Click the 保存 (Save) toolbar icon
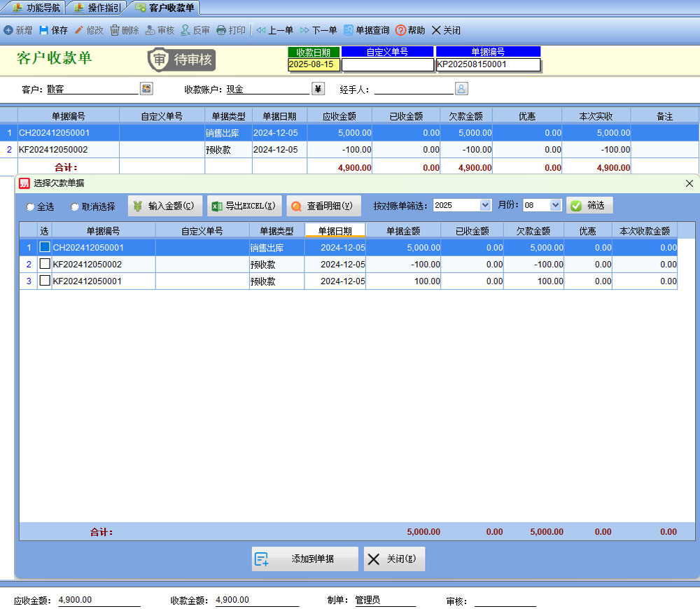Screen dimensions: 700x609 [44, 31]
